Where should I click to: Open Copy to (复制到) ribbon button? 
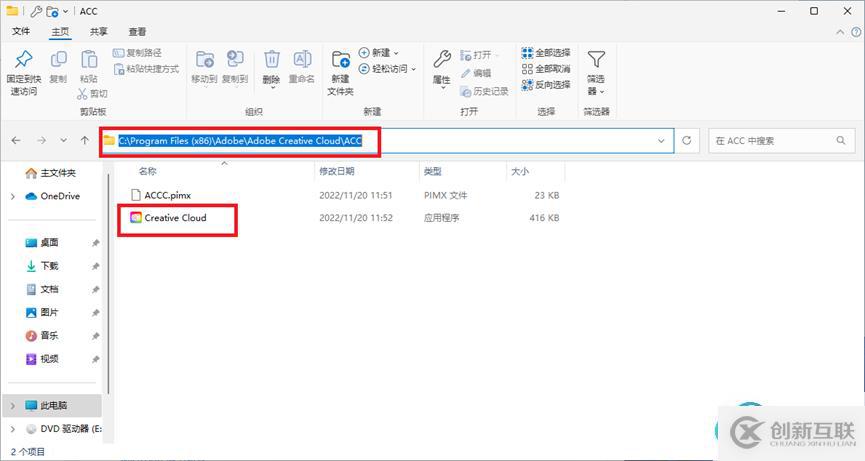click(235, 67)
